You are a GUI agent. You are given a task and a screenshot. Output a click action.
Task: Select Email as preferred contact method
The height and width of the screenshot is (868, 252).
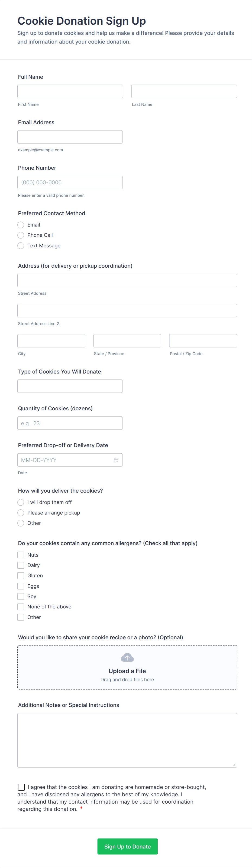(21, 225)
